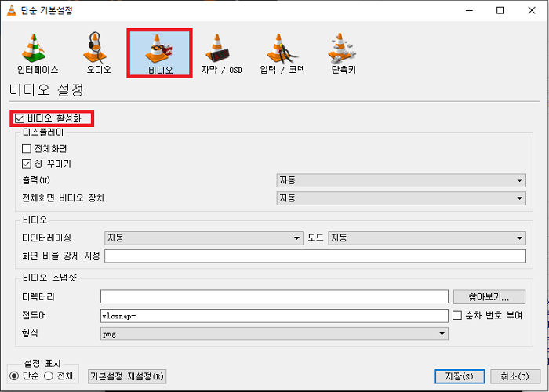Viewport: 549px width, 392px height.
Task: Select the 단순 settings radio button
Action: pos(14,376)
